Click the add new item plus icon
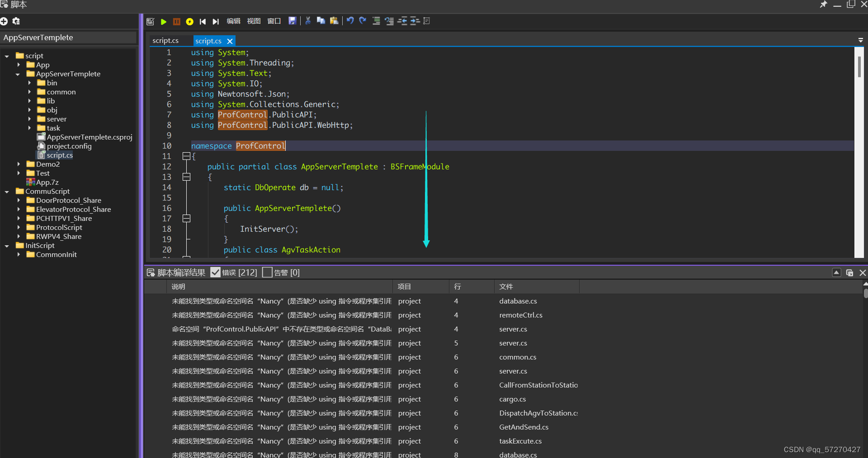Screen dimensions: 868x458 5,21
